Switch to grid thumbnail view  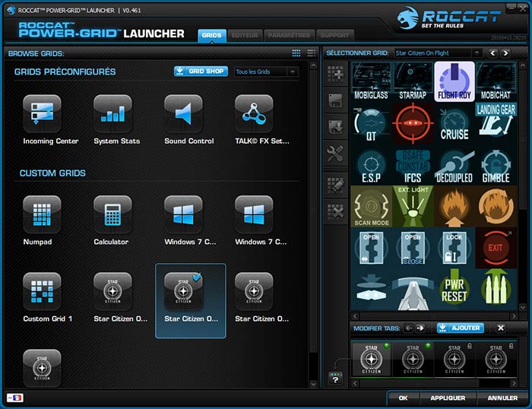(296, 53)
